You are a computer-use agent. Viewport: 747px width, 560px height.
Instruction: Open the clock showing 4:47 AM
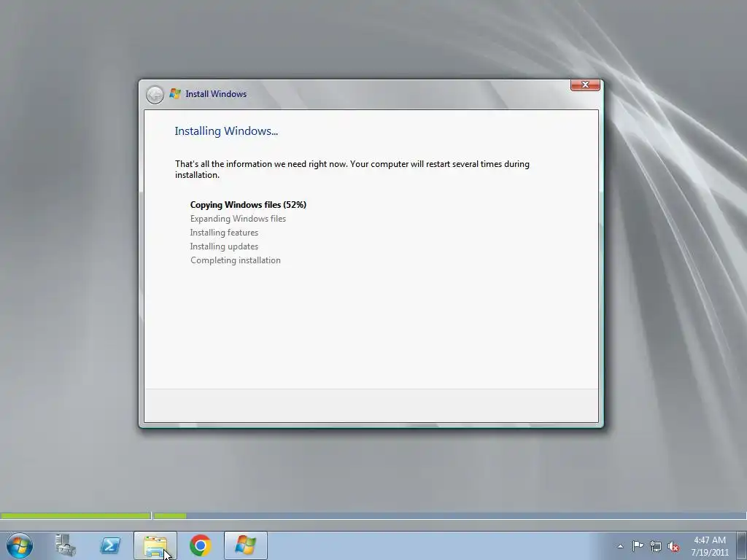click(710, 540)
